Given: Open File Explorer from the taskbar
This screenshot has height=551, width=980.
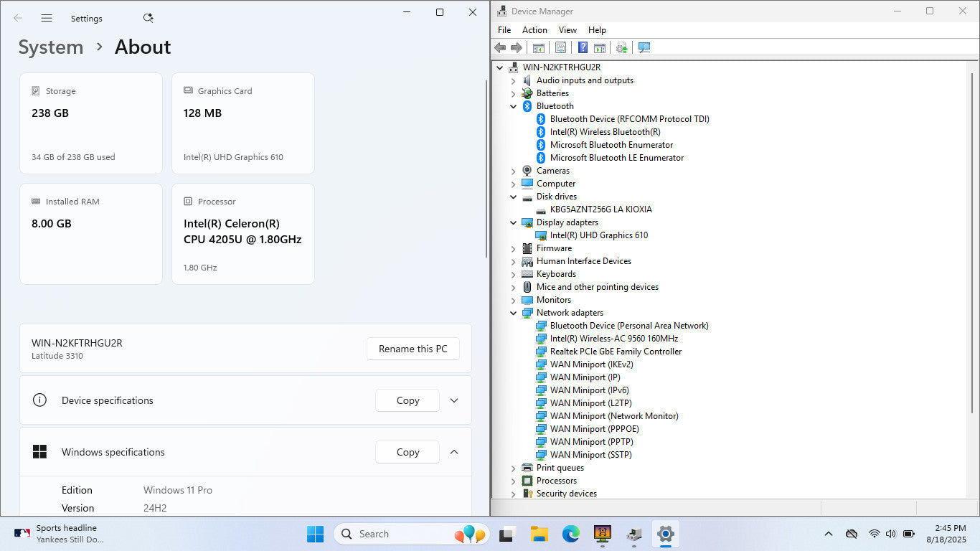Looking at the screenshot, I should (x=539, y=534).
